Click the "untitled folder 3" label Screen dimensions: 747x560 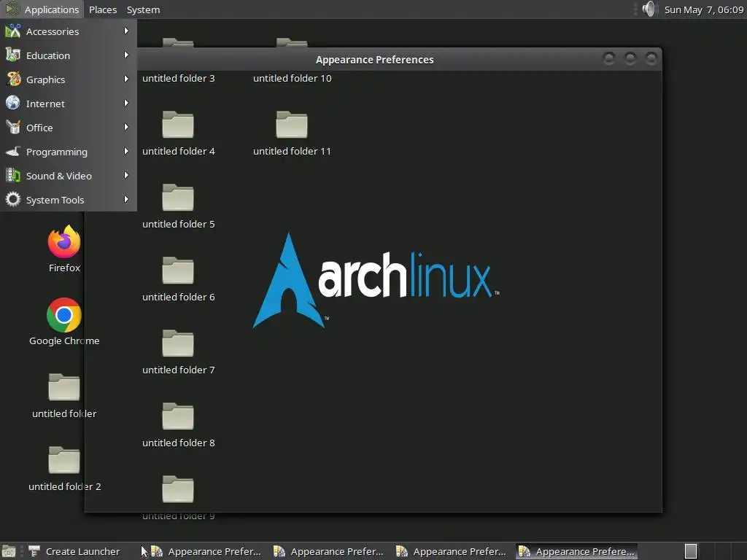click(x=179, y=78)
